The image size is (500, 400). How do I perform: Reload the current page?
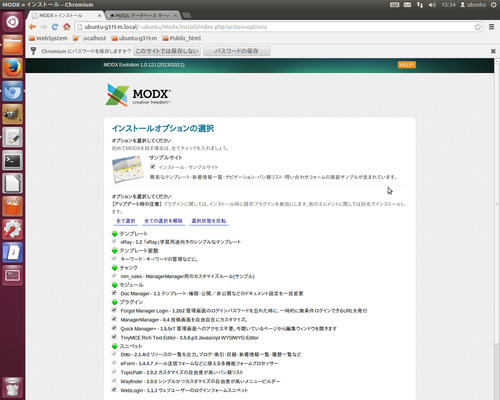coord(55,27)
